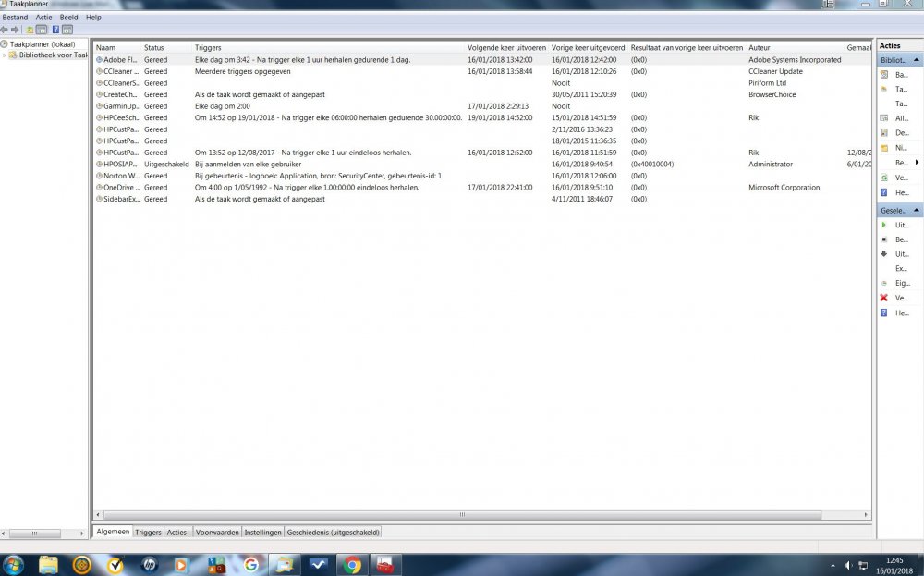Select the HPOSIAP... disabled task row
Screen dimensions: 924x576
pyautogui.click(x=482, y=164)
